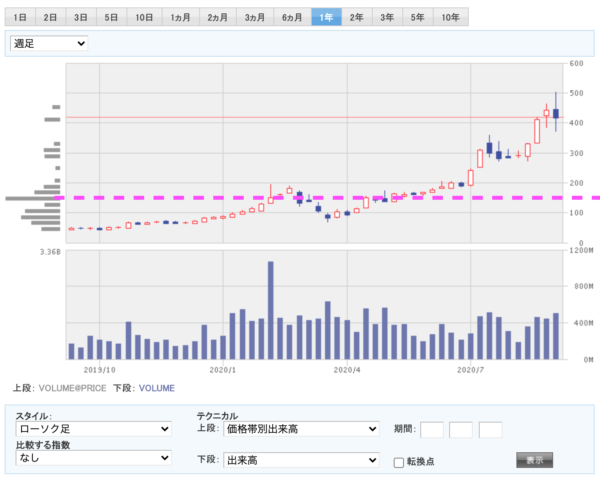Click the tallest volume bar in early 2020
This screenshot has width=600, height=480.
tap(271, 310)
